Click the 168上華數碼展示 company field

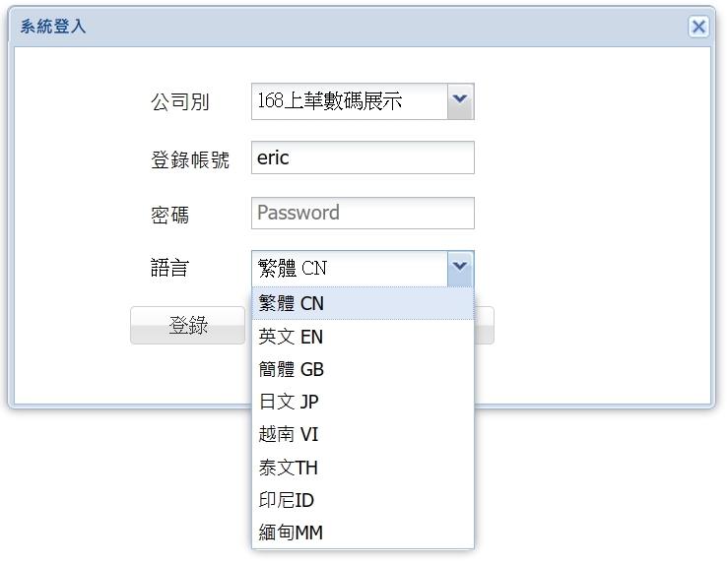pos(349,100)
